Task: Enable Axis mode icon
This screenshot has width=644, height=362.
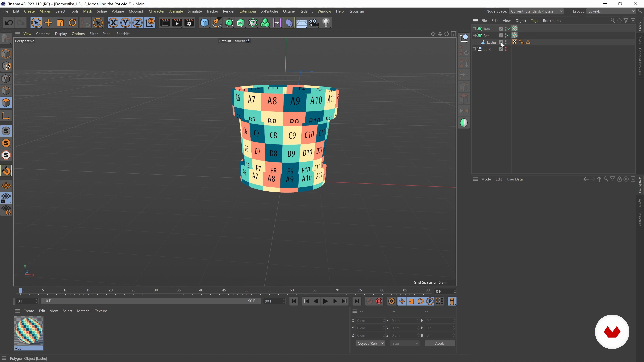Action: 6,115
